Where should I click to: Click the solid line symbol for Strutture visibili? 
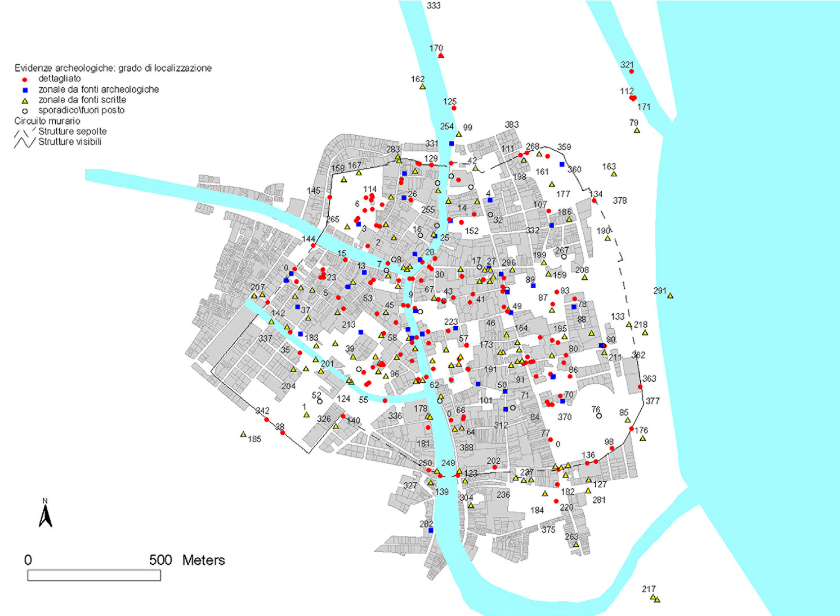tap(24, 142)
